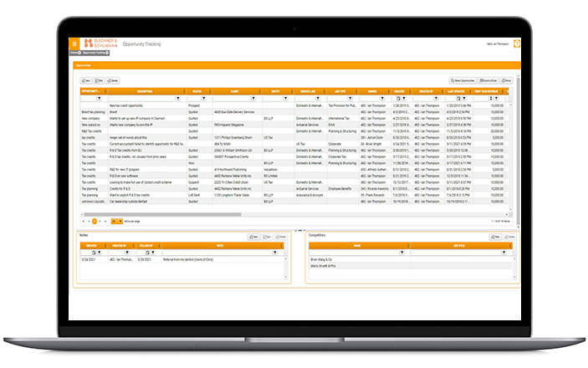
Task: Open Description column filter
Action: (x=178, y=99)
